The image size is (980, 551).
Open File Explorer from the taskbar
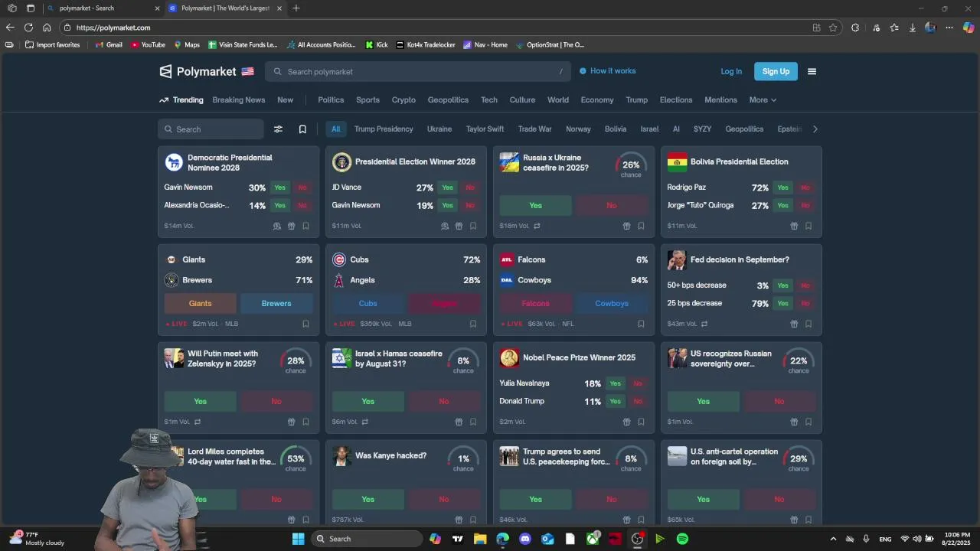pos(480,539)
